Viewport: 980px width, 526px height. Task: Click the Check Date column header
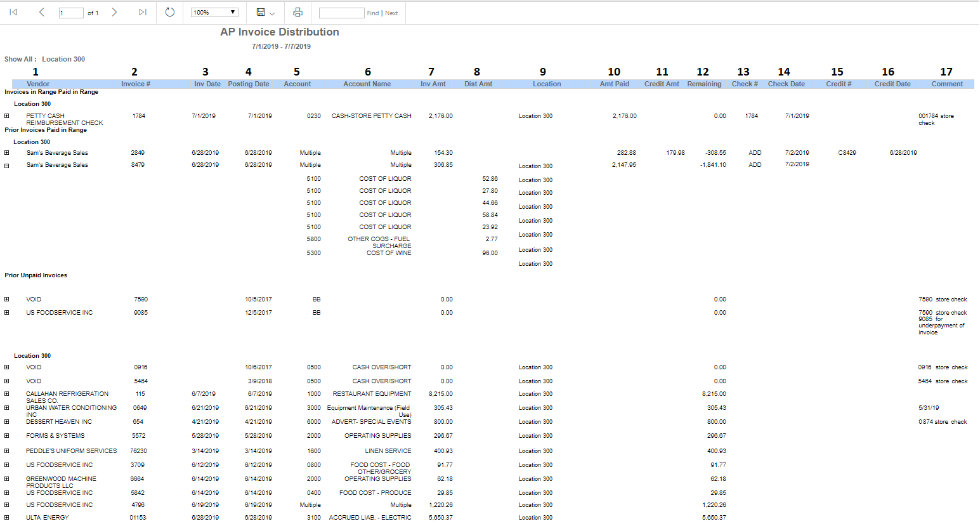pos(787,84)
